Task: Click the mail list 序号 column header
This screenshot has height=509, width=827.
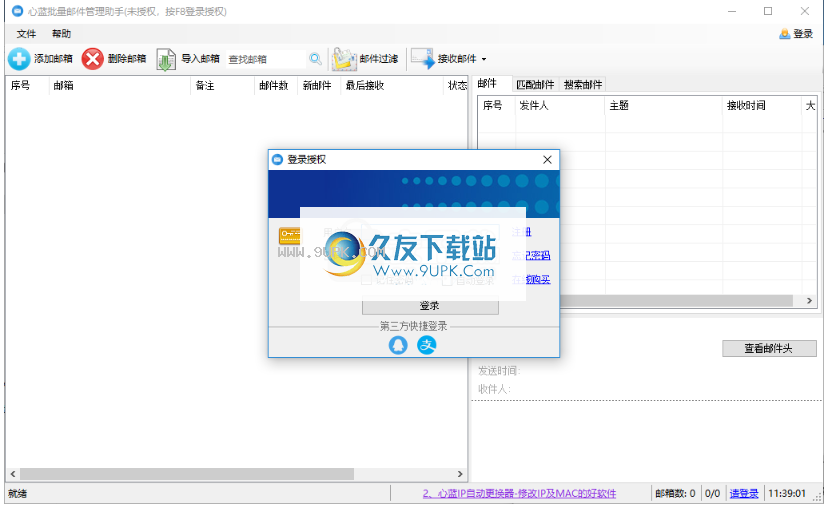Action: click(492, 105)
